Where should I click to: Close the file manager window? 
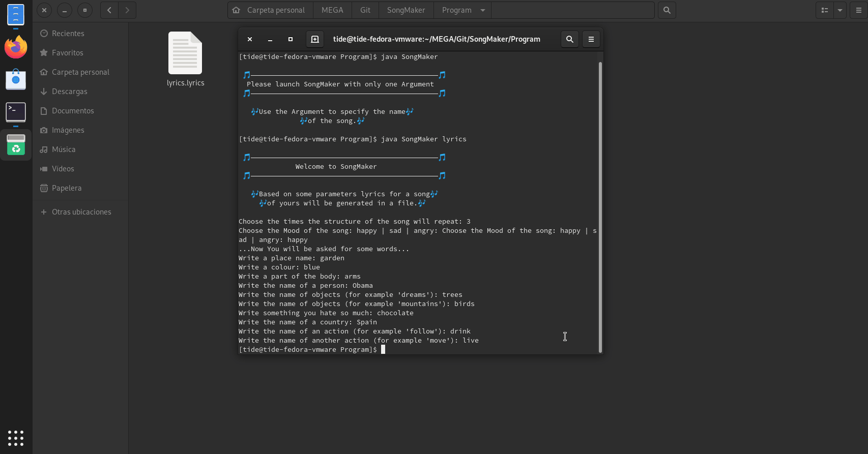click(44, 10)
